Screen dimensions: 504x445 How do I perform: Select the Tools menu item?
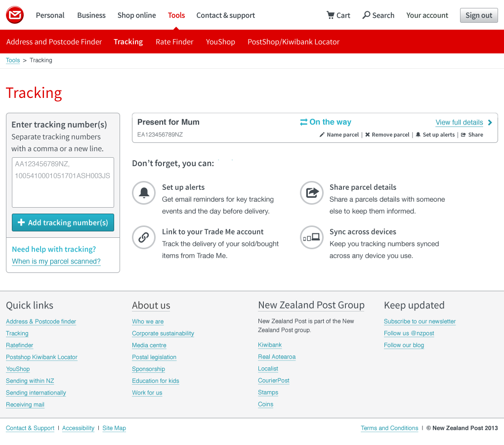point(176,15)
